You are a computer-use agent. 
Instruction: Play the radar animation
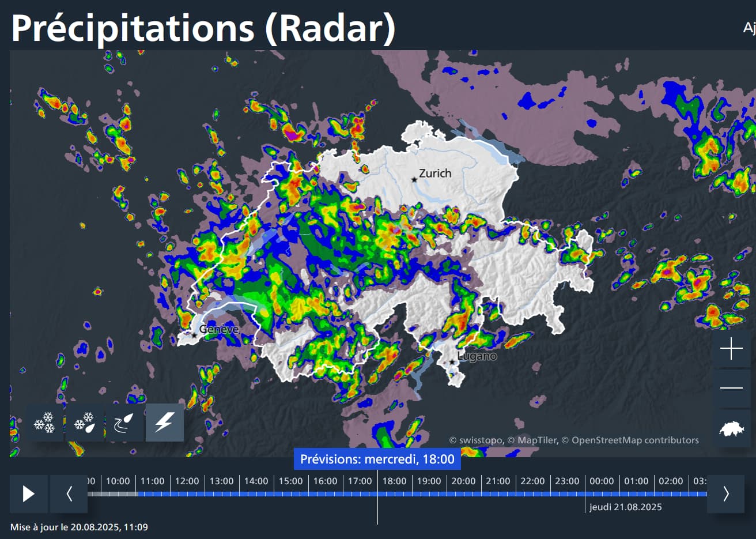pos(29,494)
